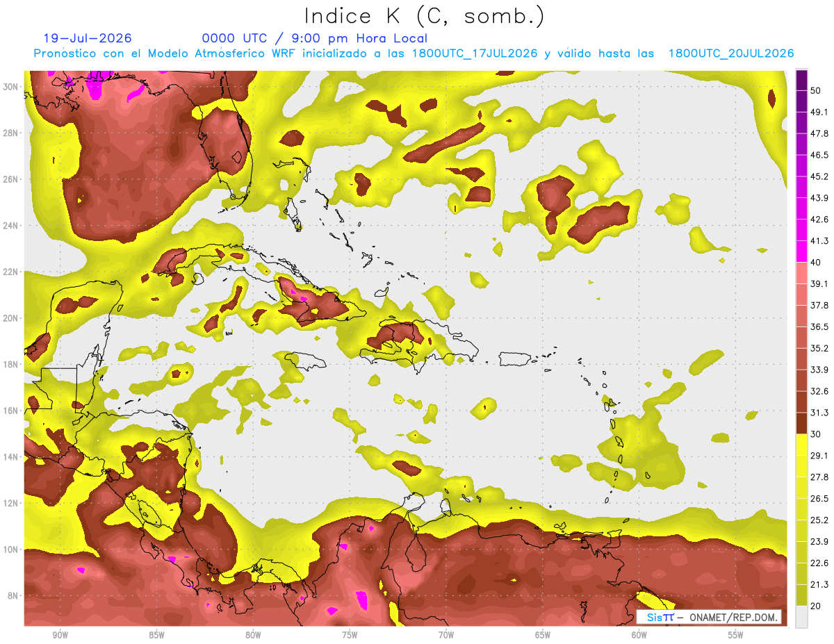The image size is (834, 644).
Task: Click the color scale value "50"
Action: pyautogui.click(x=816, y=90)
